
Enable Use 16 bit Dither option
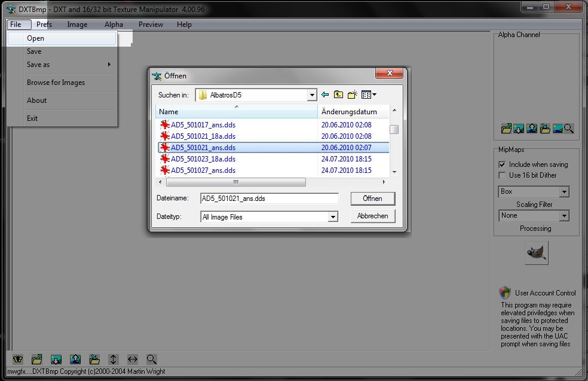point(502,175)
